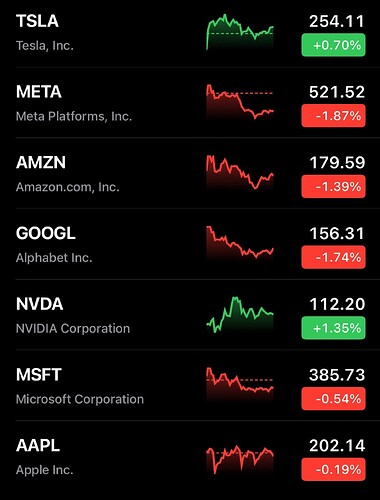Open the GOOGL sparkline chart
380x500 pixels.
240,242
